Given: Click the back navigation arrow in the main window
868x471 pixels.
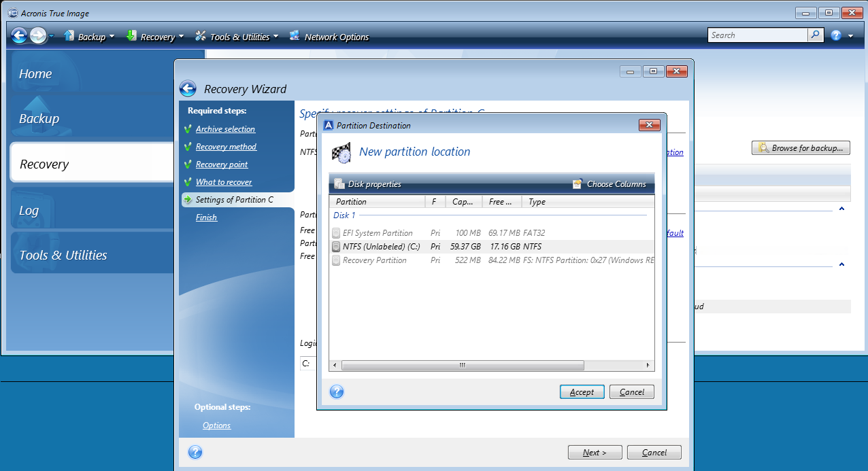Looking at the screenshot, I should point(19,35).
